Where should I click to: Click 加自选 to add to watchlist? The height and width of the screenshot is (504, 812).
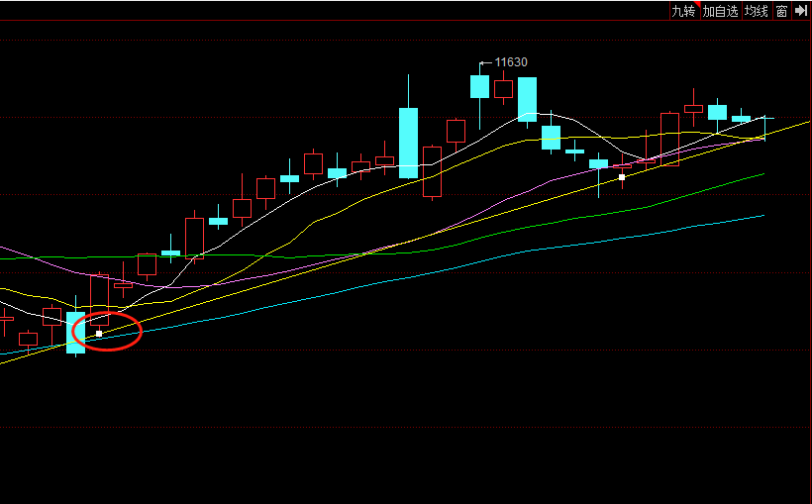pos(720,11)
